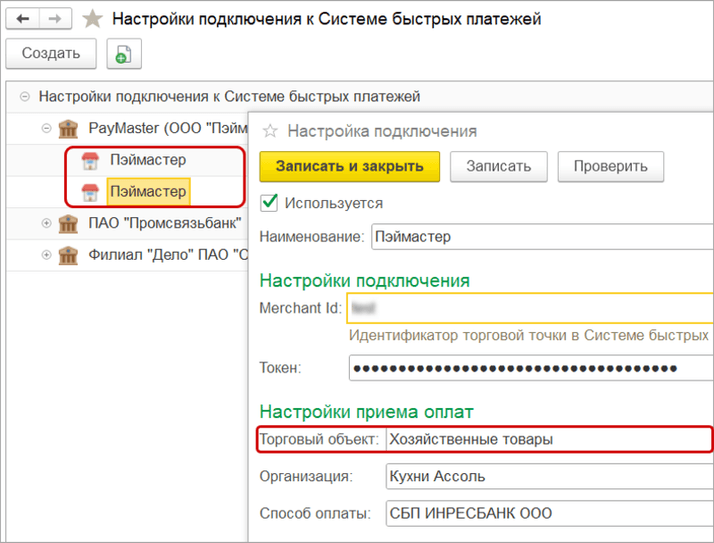The image size is (714, 543).
Task: Click the Записать button
Action: pos(499,166)
